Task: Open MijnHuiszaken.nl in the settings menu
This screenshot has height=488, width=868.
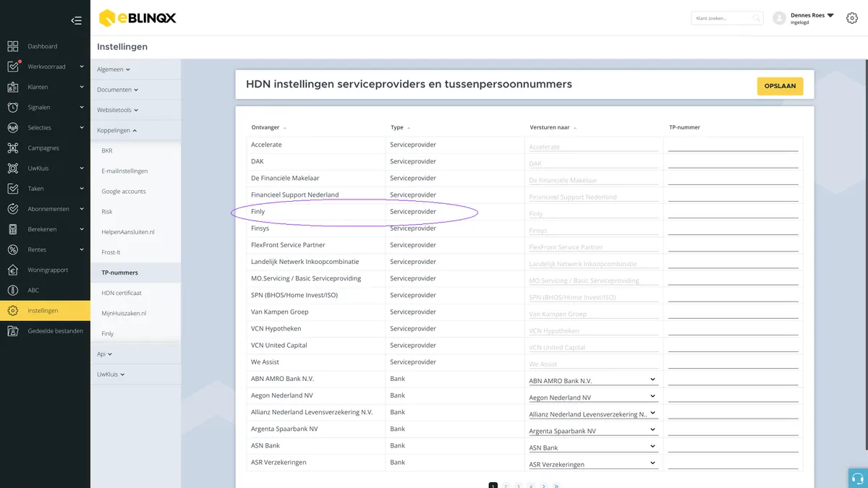Action: click(x=124, y=313)
